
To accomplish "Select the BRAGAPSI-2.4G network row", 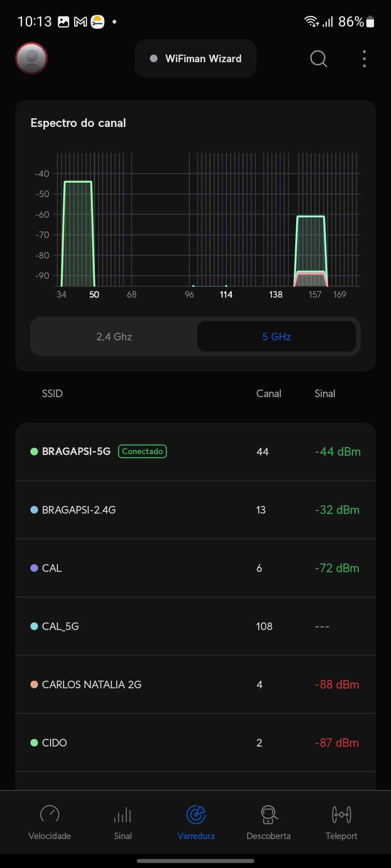I will click(x=195, y=510).
